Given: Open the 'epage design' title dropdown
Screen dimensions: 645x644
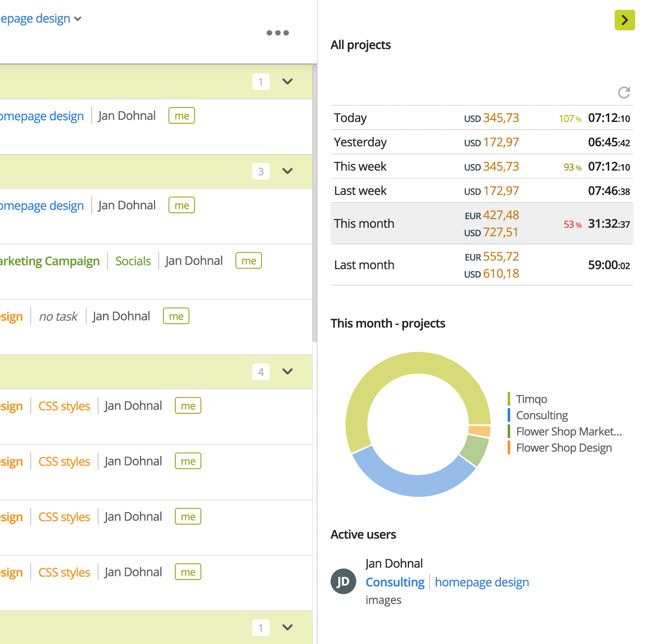Looking at the screenshot, I should click(x=41, y=19).
